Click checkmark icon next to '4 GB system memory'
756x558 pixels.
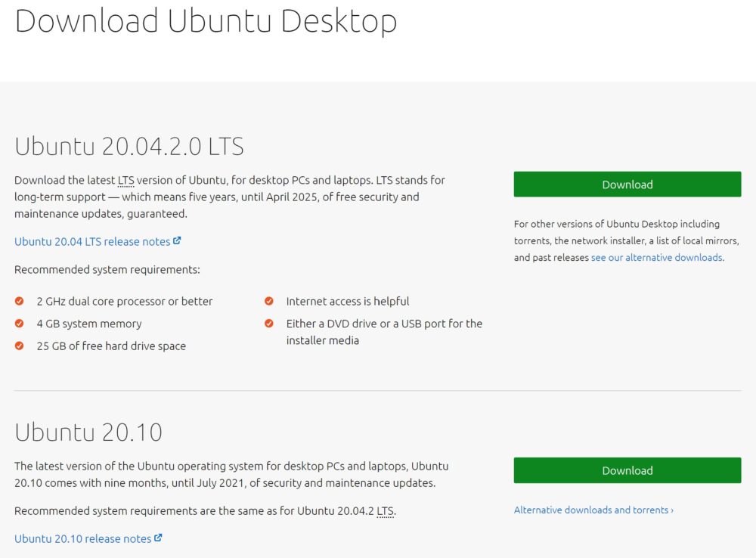coord(20,323)
